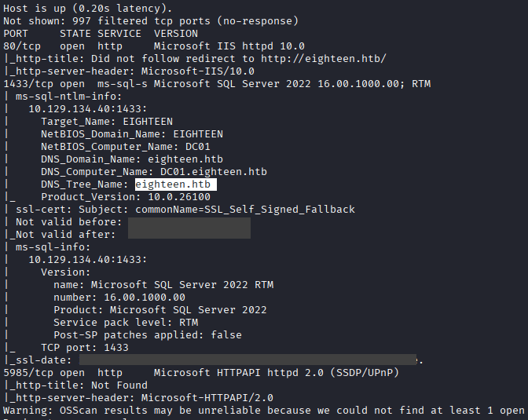Click the 80/tcp port entry
528x420 pixels.
pyautogui.click(x=19, y=46)
